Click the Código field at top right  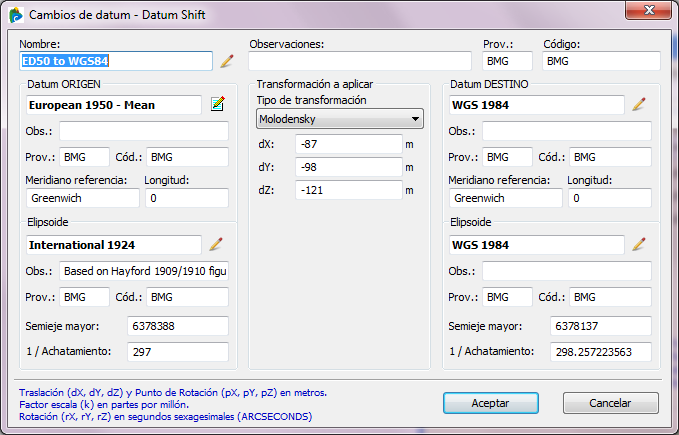pyautogui.click(x=601, y=61)
